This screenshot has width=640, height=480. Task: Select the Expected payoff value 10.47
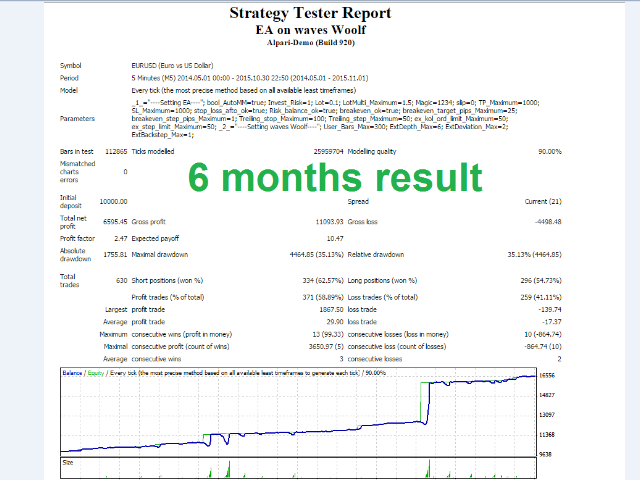pos(335,238)
